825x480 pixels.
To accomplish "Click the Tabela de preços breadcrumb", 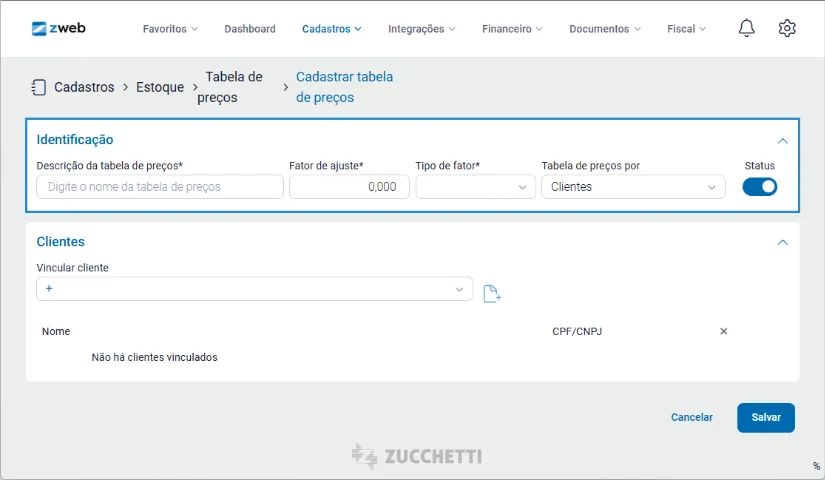I will (x=230, y=87).
